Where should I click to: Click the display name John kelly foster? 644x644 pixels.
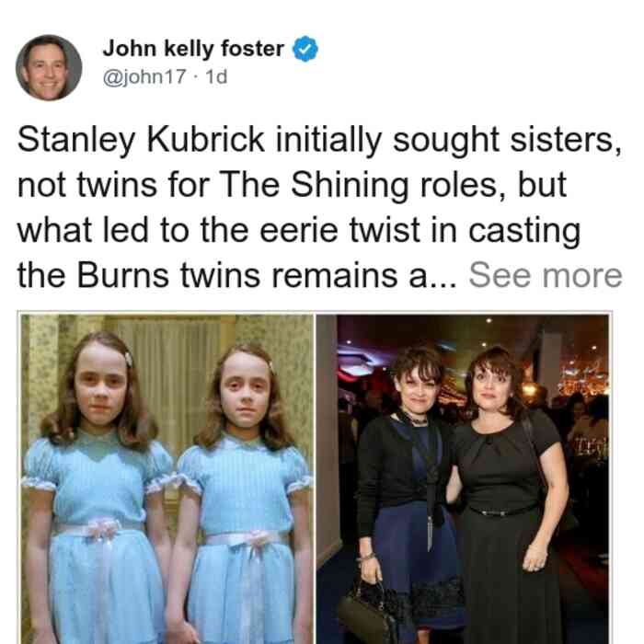193,49
